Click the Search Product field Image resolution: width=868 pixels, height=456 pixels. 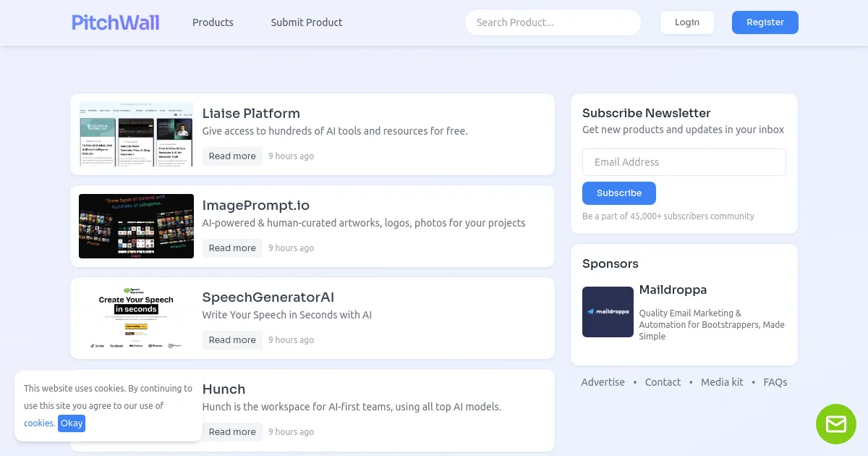pos(553,22)
